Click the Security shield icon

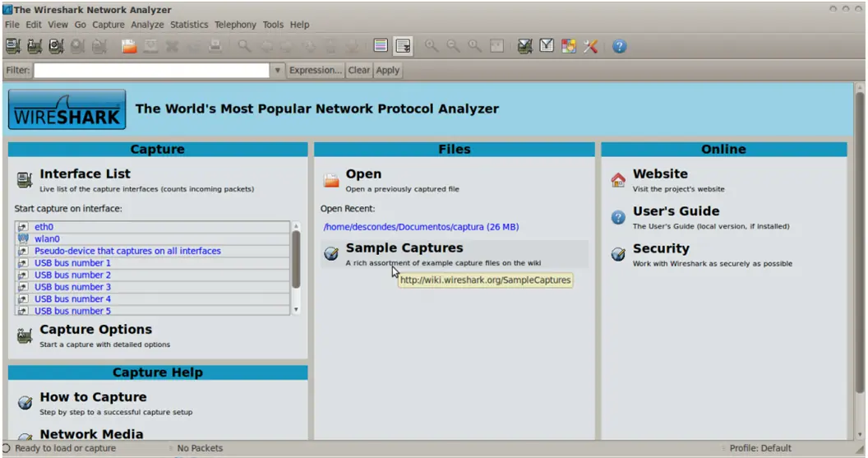[618, 254]
